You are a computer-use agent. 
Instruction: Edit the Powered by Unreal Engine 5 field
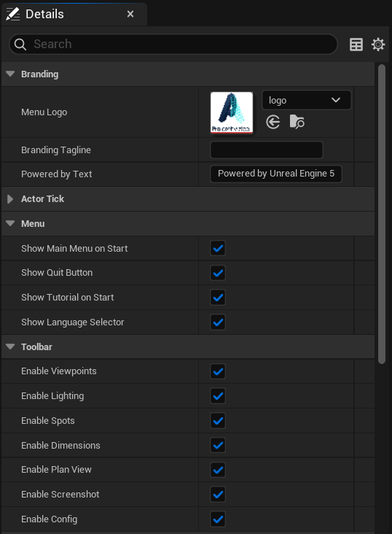click(x=276, y=174)
